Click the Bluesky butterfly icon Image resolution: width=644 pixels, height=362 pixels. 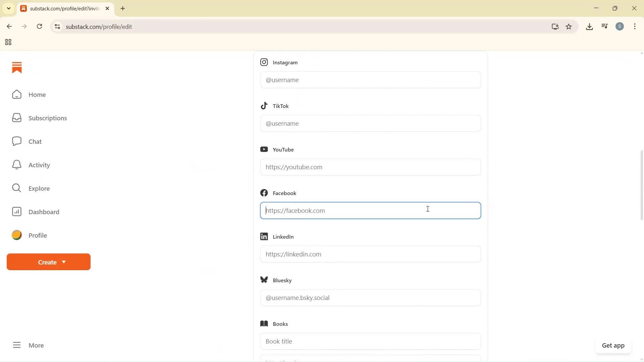264,280
